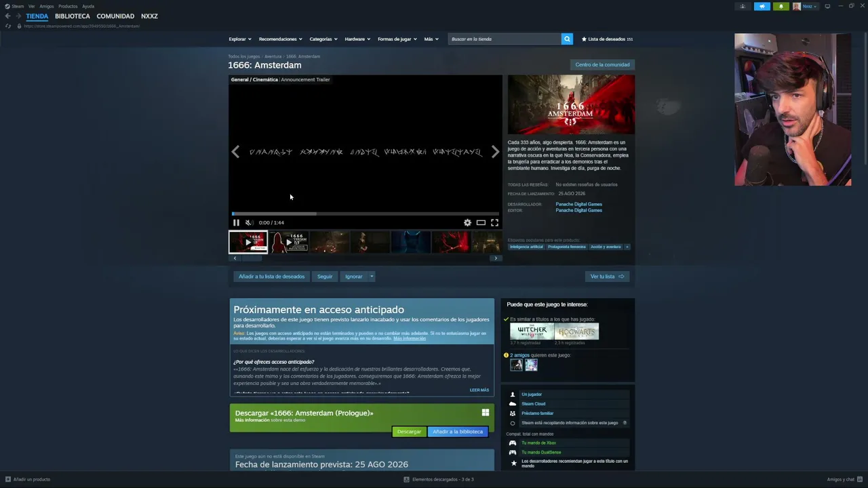Switch to the BIBLIOTECA tab

point(73,16)
